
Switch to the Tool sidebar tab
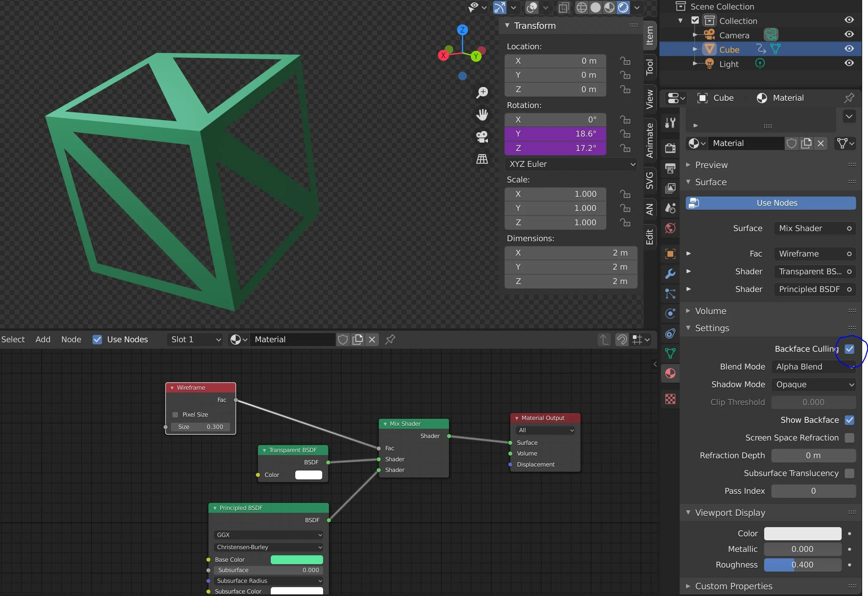(x=650, y=66)
